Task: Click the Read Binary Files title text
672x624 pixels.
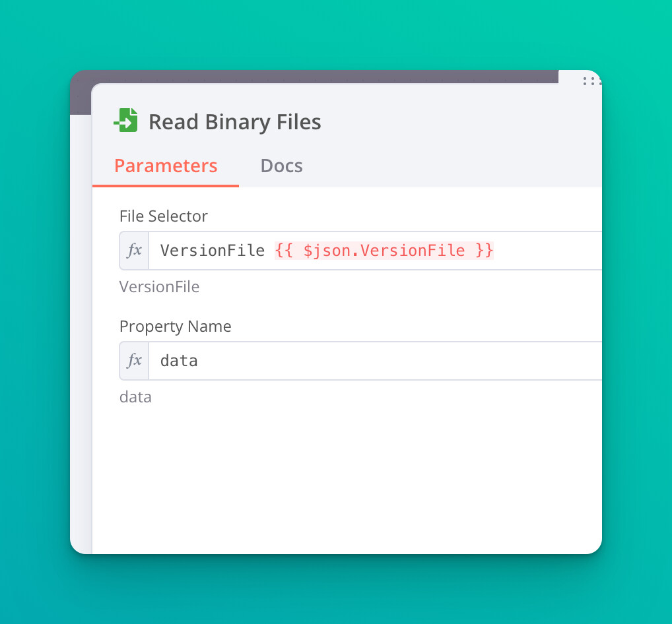Action: (x=235, y=121)
